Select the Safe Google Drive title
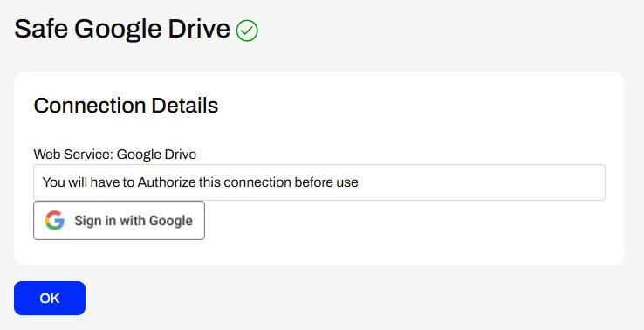 click(122, 29)
